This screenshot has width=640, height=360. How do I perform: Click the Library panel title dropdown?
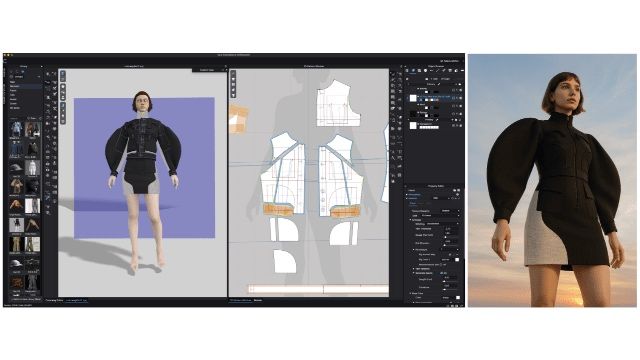point(25,66)
